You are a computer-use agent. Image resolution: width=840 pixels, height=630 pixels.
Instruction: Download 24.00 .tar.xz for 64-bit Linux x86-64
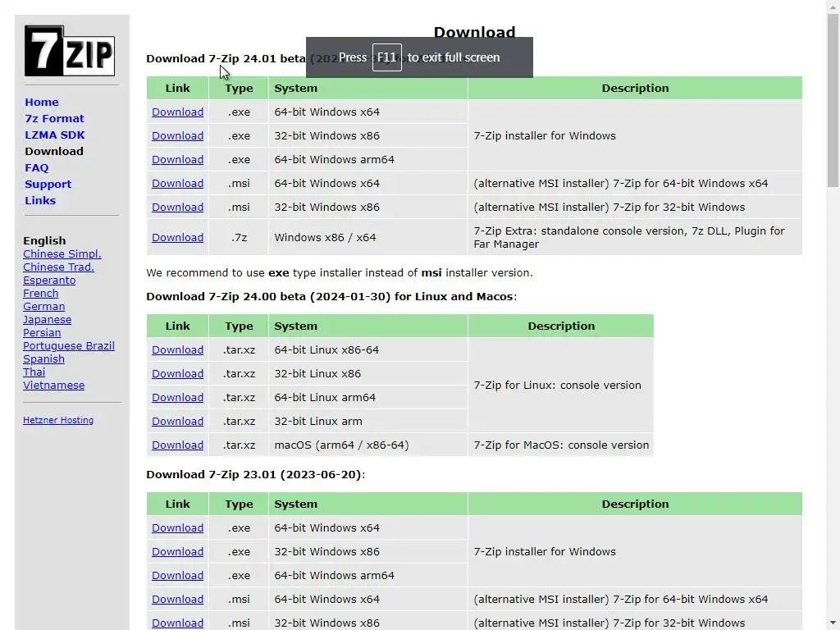[x=177, y=349]
